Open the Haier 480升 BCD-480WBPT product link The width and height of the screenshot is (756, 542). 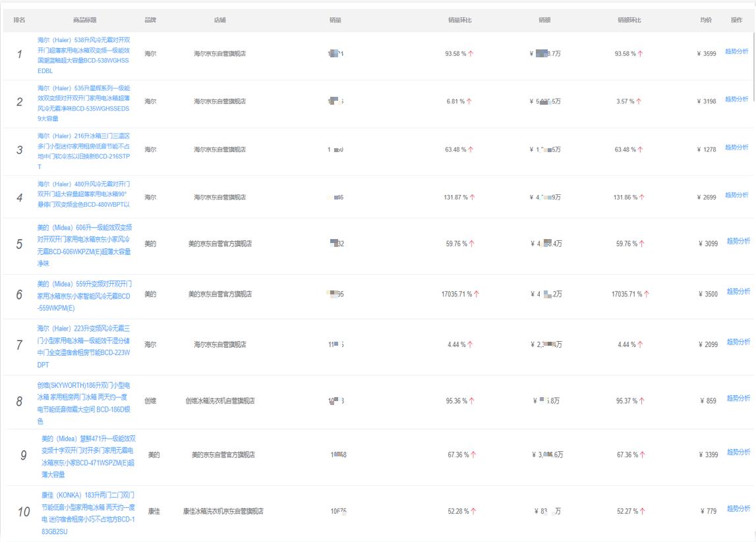pyautogui.click(x=84, y=194)
